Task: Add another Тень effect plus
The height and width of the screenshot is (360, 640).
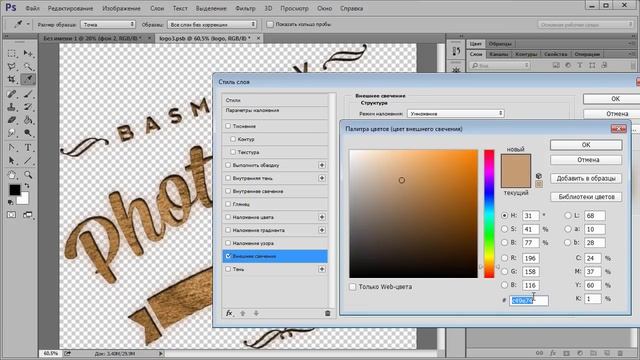Action: [x=322, y=269]
